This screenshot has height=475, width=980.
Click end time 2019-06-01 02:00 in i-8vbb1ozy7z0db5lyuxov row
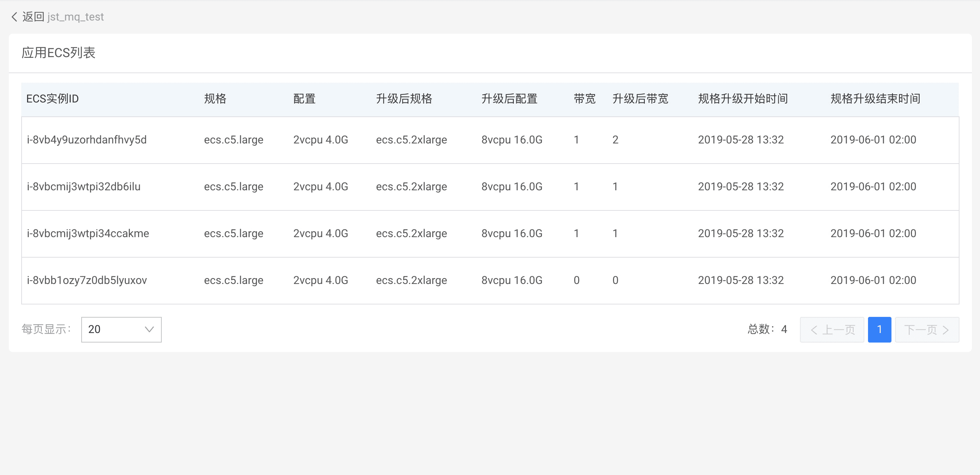click(x=873, y=280)
